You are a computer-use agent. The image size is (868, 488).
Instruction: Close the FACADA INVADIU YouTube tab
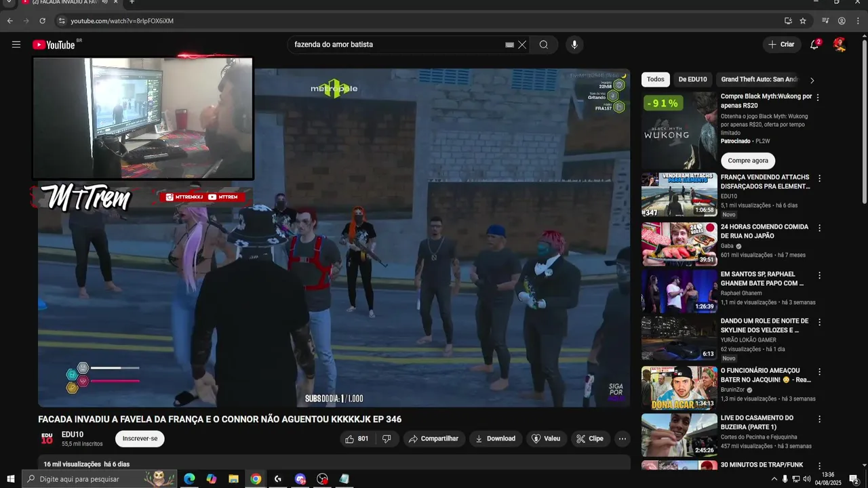pyautogui.click(x=115, y=2)
